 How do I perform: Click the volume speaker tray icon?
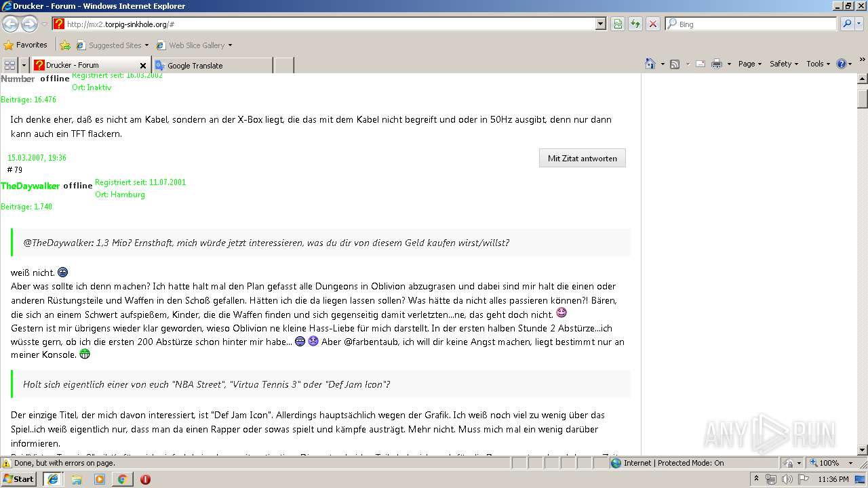pos(787,479)
